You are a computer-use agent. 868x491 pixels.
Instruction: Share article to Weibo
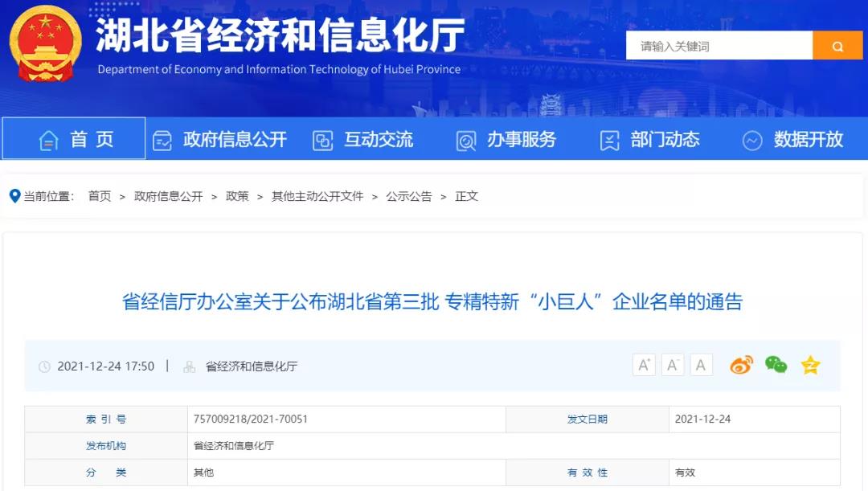pos(741,366)
